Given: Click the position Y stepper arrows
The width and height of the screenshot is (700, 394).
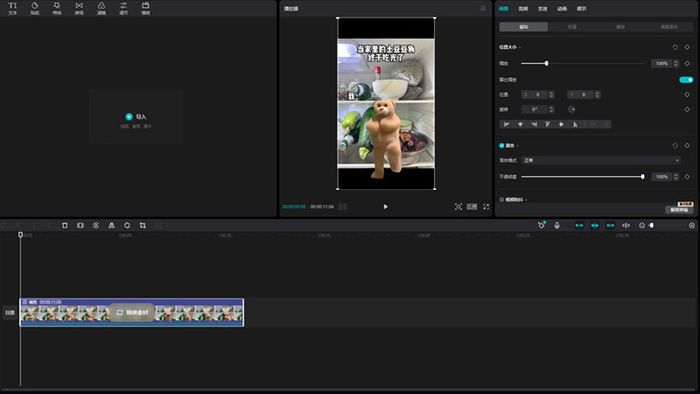Looking at the screenshot, I should pos(597,95).
